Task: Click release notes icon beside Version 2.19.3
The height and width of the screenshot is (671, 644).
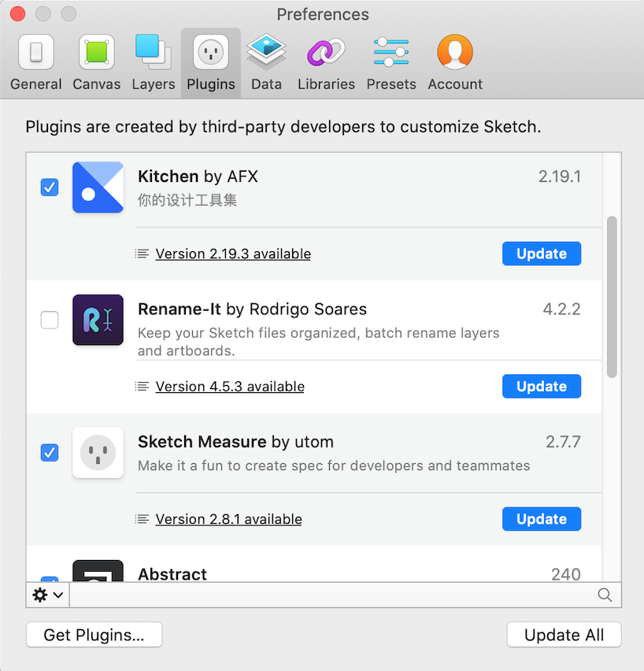Action: [x=142, y=254]
